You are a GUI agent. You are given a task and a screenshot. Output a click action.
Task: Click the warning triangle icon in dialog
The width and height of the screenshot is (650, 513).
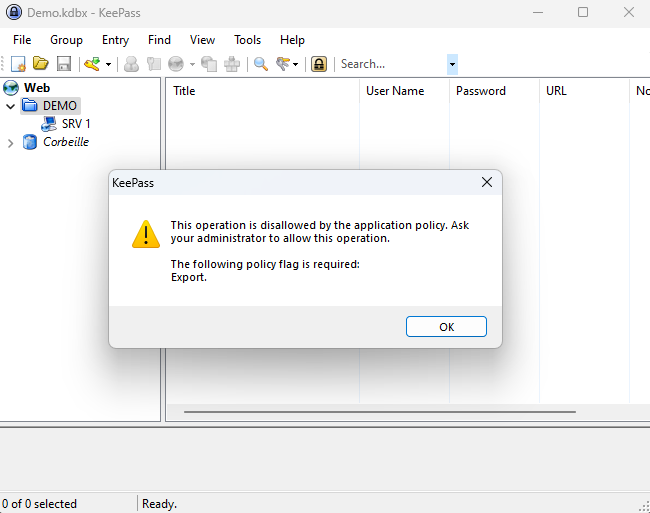146,234
